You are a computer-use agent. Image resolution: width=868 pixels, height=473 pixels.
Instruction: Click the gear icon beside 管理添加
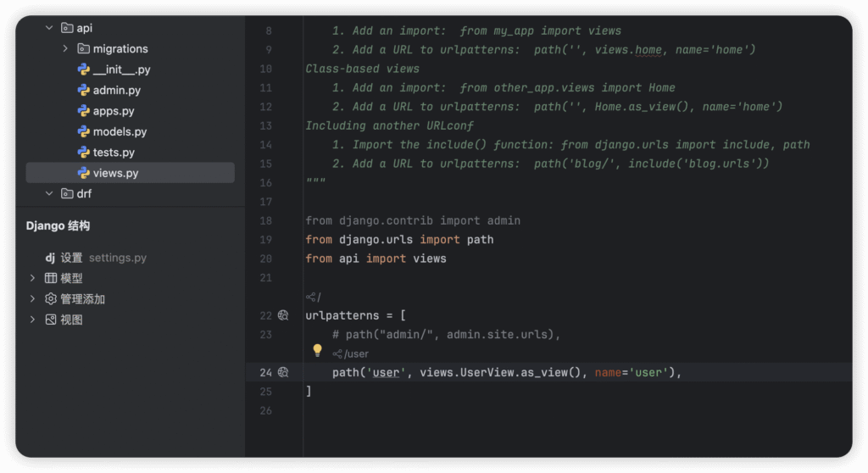tap(51, 299)
